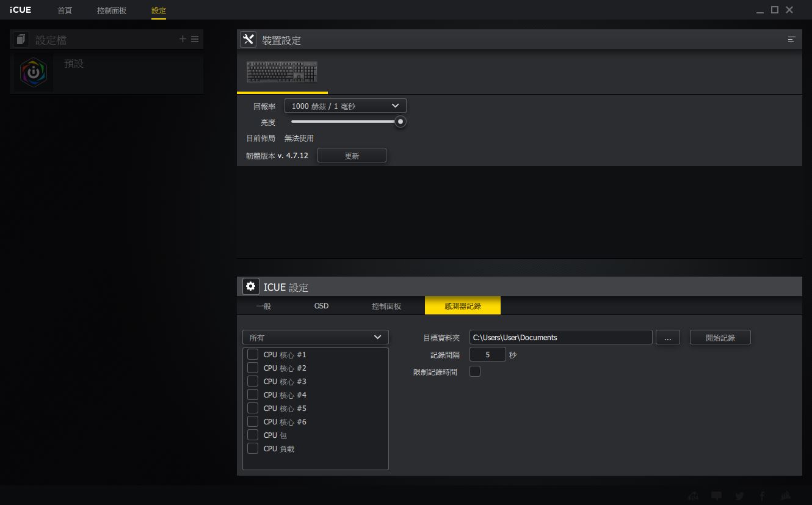This screenshot has height=505, width=812.
Task: Click the profiles stack icon
Action: pos(22,40)
